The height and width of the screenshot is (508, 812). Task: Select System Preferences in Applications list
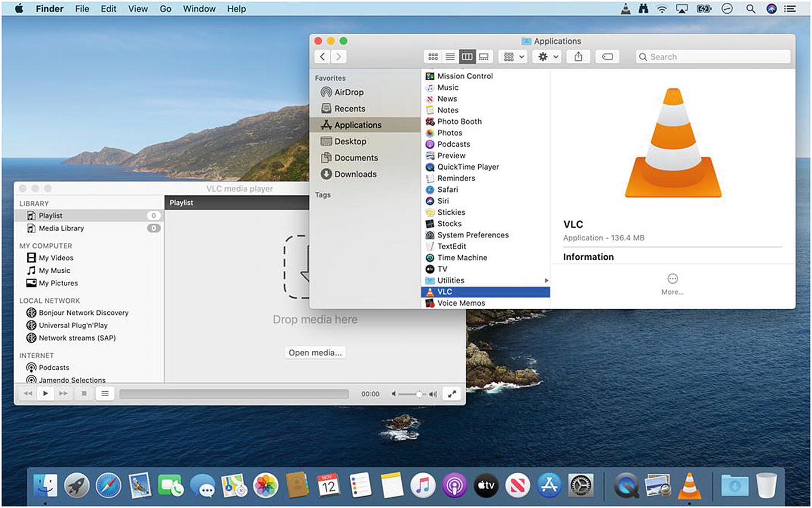pos(486,235)
